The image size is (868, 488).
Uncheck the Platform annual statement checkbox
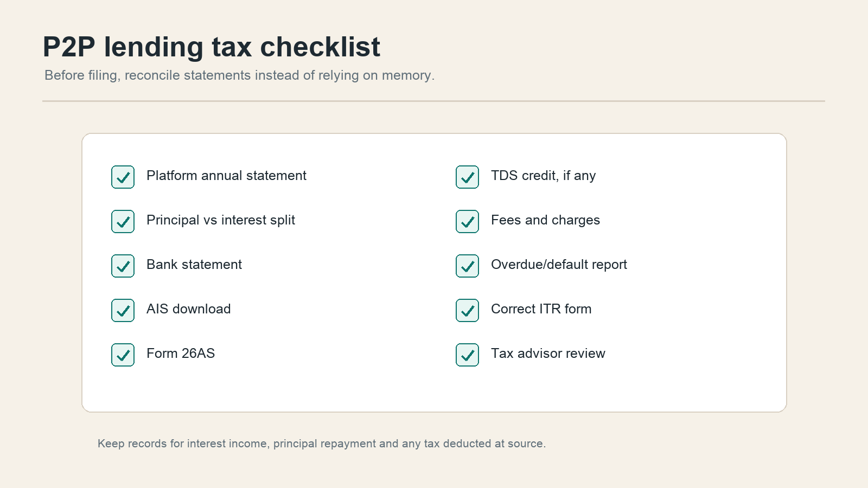click(123, 177)
